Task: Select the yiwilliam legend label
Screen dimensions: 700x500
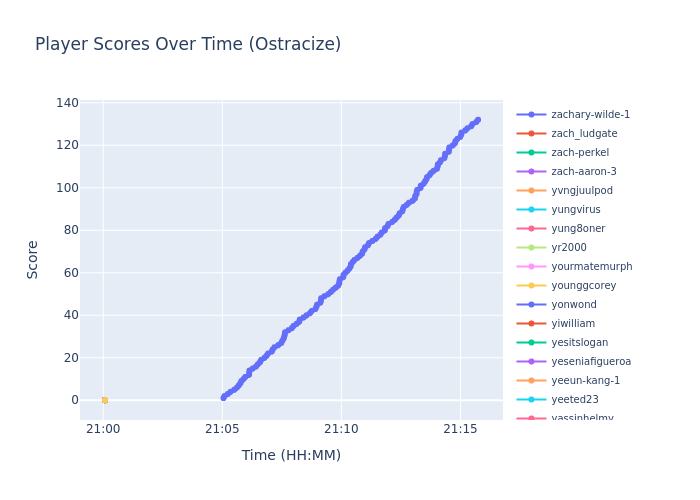Action: click(573, 324)
